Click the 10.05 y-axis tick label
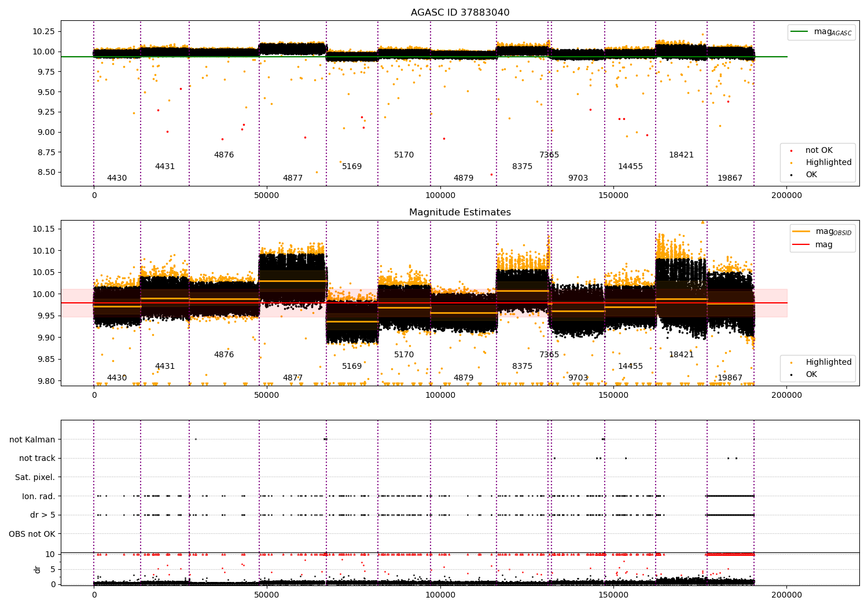868x608 pixels. [x=44, y=273]
